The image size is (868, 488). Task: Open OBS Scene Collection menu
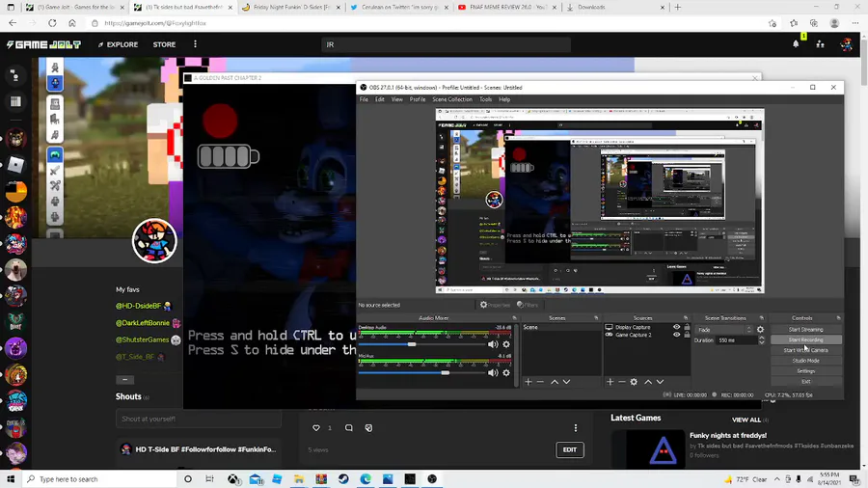point(452,99)
